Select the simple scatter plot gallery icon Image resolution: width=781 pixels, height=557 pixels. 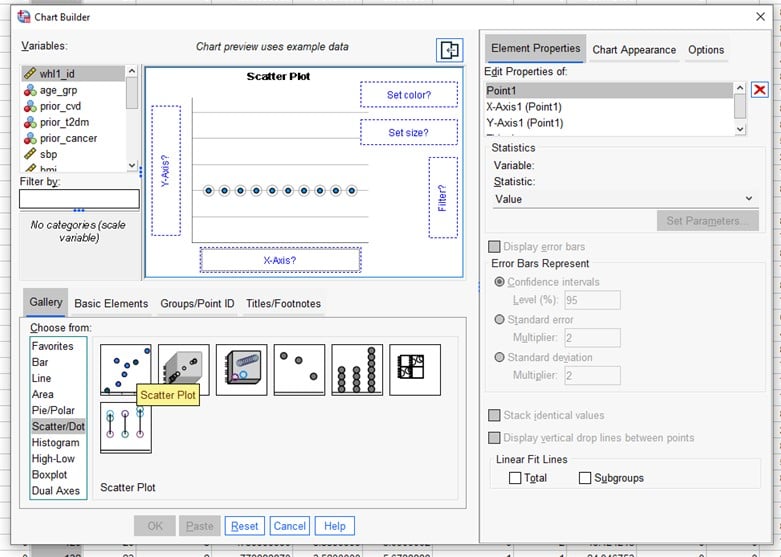point(125,369)
